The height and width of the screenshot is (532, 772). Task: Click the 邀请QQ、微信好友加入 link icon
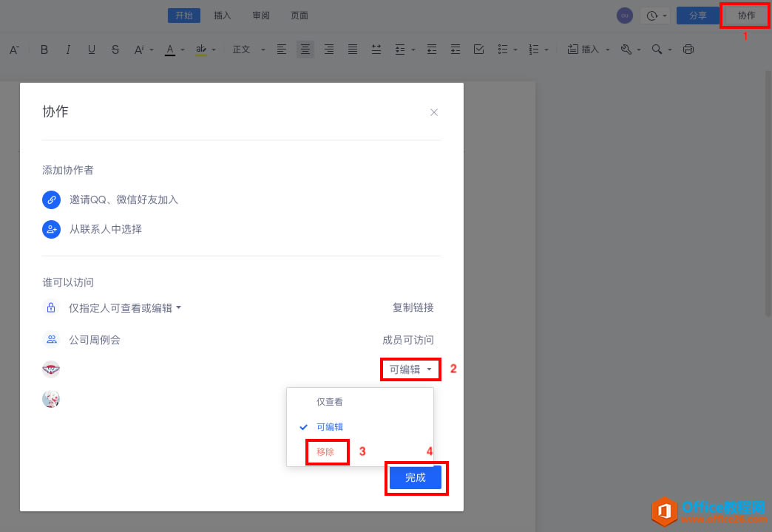coord(51,199)
